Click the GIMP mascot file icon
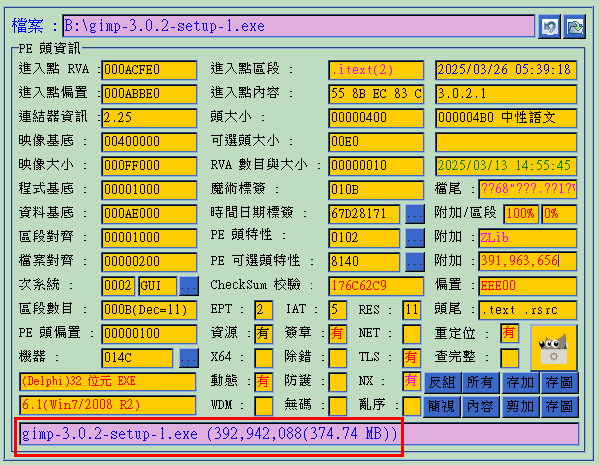 554,348
